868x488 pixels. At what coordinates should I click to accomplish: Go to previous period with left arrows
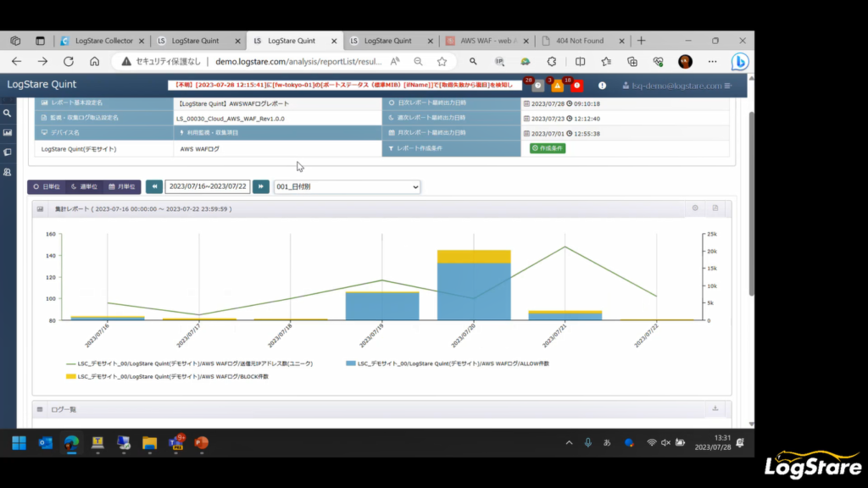pyautogui.click(x=154, y=186)
